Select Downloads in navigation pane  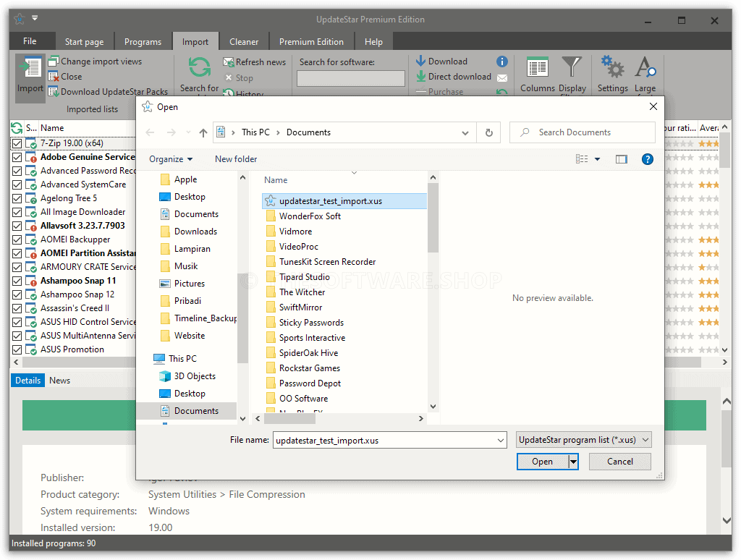coord(195,232)
